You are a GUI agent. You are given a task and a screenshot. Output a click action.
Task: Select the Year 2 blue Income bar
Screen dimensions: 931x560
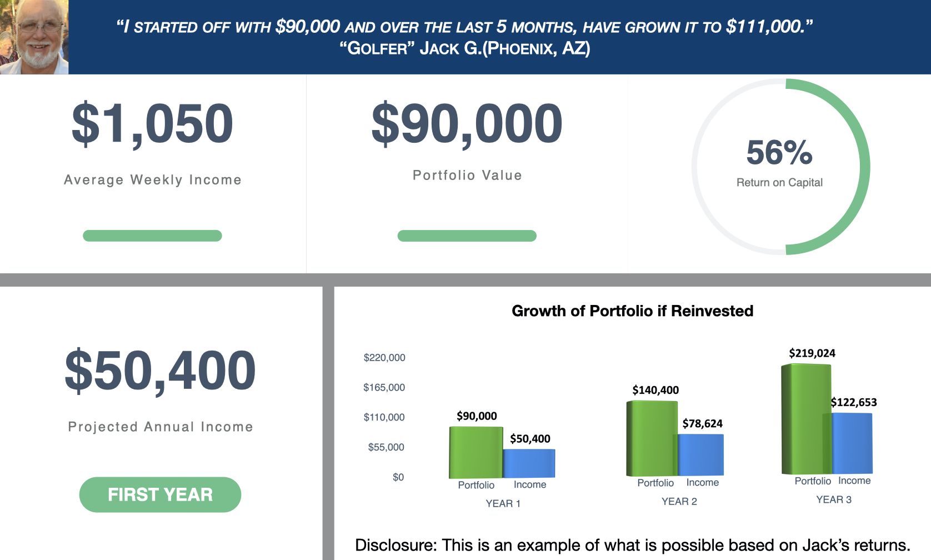point(702,454)
